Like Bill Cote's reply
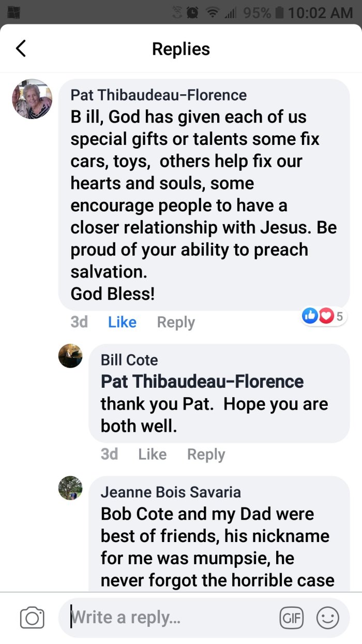The height and width of the screenshot is (644, 362). [152, 454]
